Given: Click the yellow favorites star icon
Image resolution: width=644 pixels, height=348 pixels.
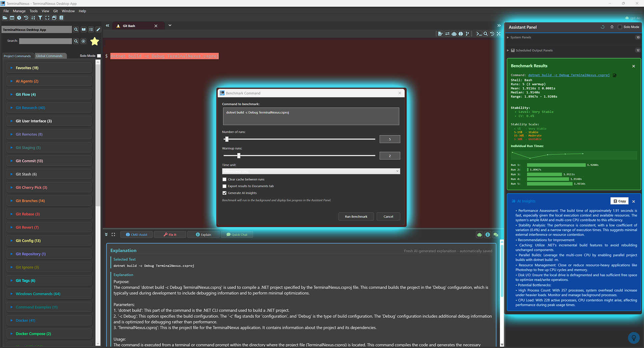Looking at the screenshot, I should (x=95, y=41).
